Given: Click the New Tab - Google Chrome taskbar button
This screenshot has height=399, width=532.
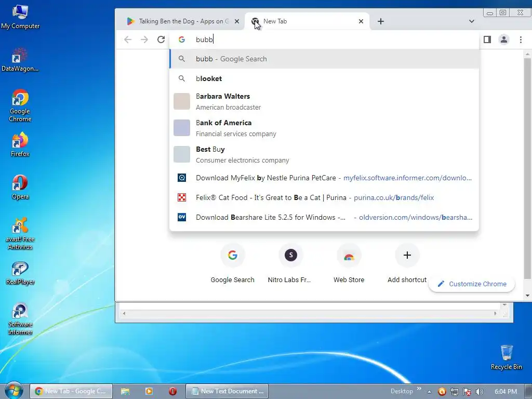Looking at the screenshot, I should pyautogui.click(x=72, y=391).
